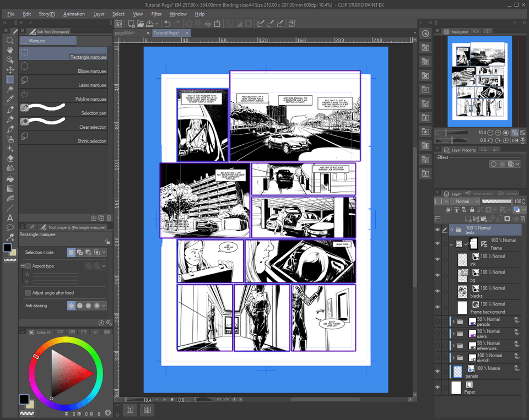Image resolution: width=529 pixels, height=420 pixels.
Task: Create a new raster layer in Layer palette
Action: [468, 219]
